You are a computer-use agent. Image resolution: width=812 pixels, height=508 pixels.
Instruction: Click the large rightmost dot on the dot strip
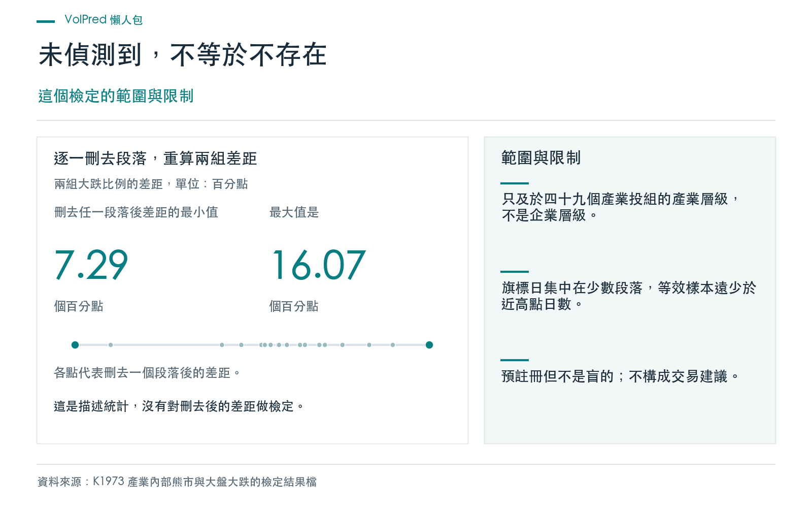(x=429, y=345)
